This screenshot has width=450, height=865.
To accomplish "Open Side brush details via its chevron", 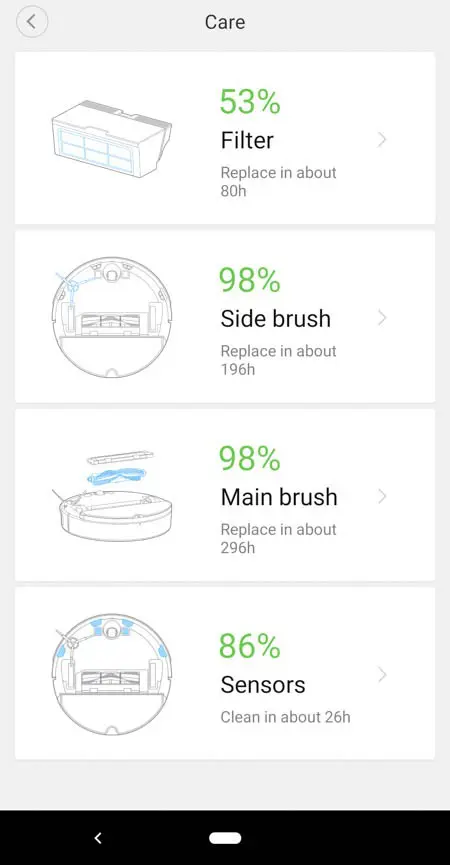I will 382,318.
